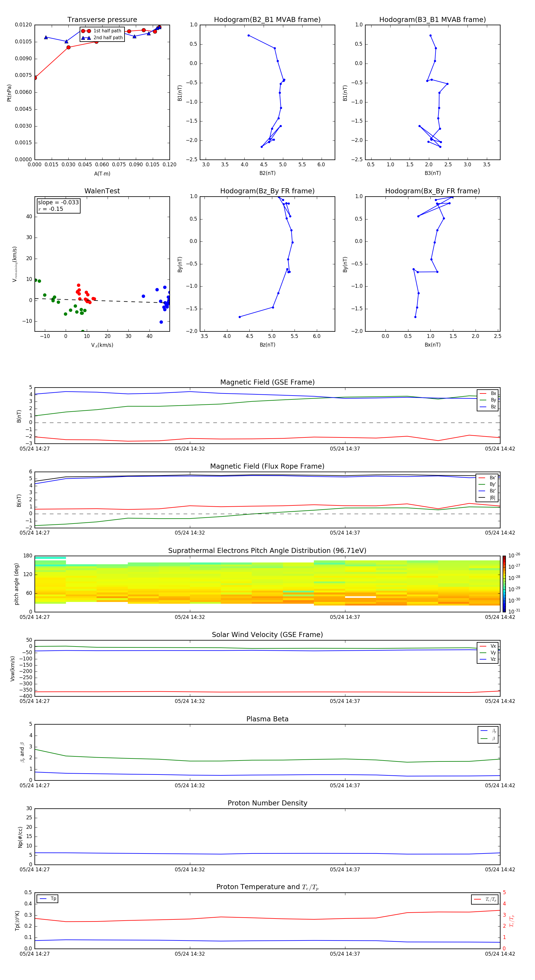The image size is (535, 980).
Task: Select the "By" legend entry in GSE Frame panel
Action: (x=488, y=400)
